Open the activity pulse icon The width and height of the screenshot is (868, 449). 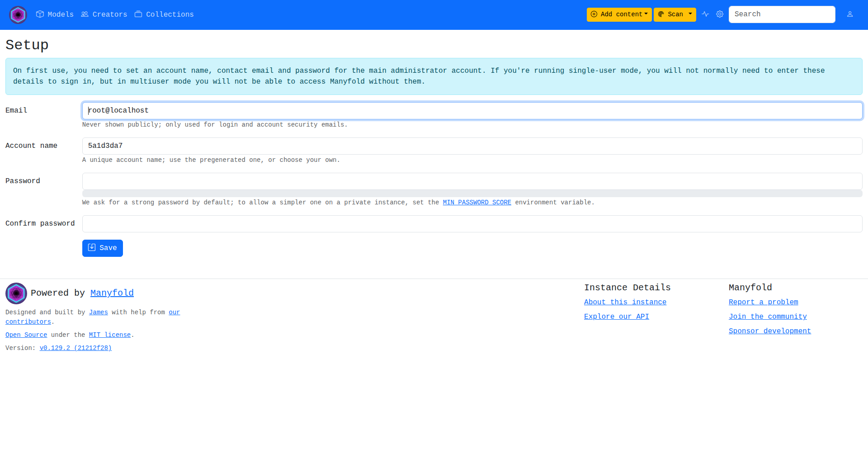705,14
